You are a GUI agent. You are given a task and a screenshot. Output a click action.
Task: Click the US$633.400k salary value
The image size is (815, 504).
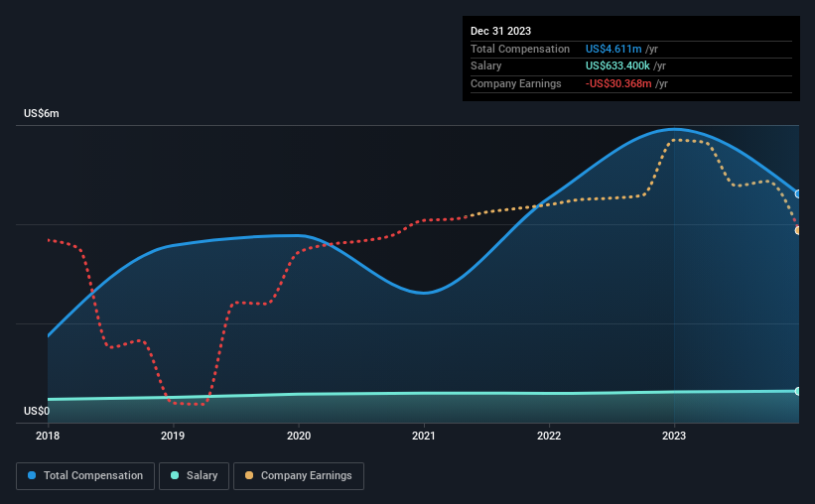(617, 66)
